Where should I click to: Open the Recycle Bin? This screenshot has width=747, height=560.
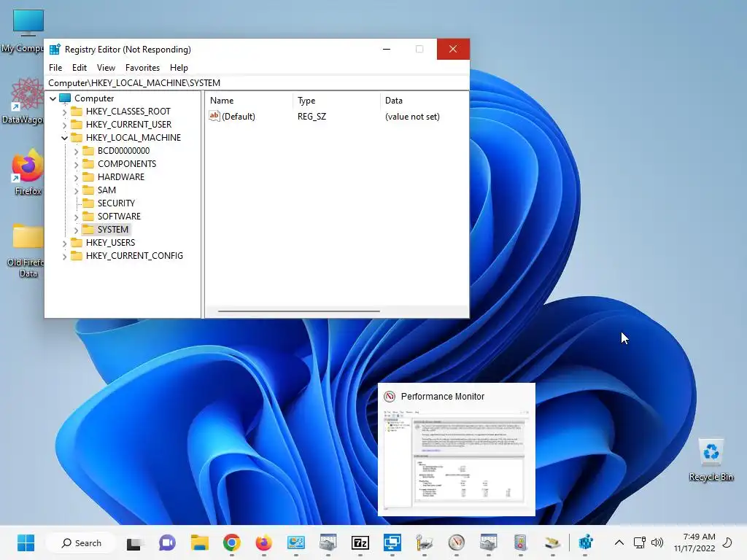coord(711,460)
